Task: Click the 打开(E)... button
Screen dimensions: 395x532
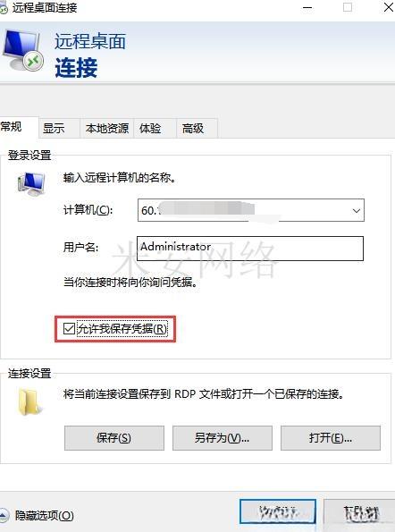Action: (x=331, y=438)
